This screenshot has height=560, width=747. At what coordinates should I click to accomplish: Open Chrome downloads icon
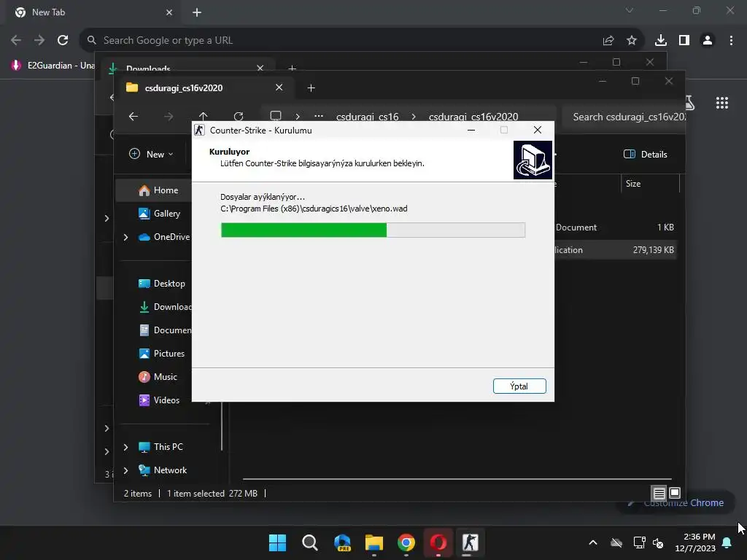tap(661, 41)
